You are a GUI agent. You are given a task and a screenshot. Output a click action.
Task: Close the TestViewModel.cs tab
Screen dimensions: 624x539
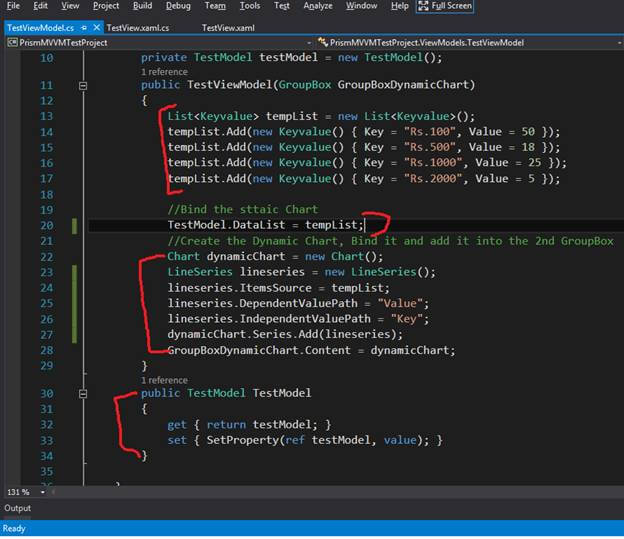coord(97,28)
